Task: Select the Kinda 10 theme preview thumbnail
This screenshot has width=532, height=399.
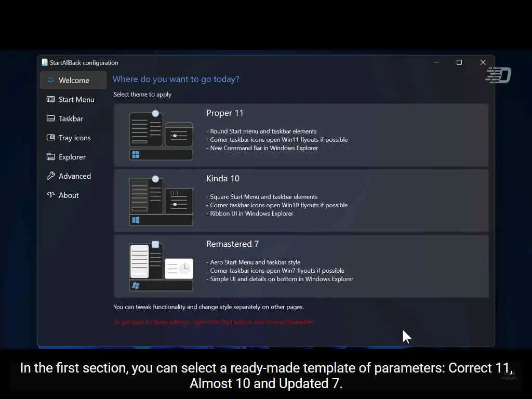Action: (x=161, y=200)
